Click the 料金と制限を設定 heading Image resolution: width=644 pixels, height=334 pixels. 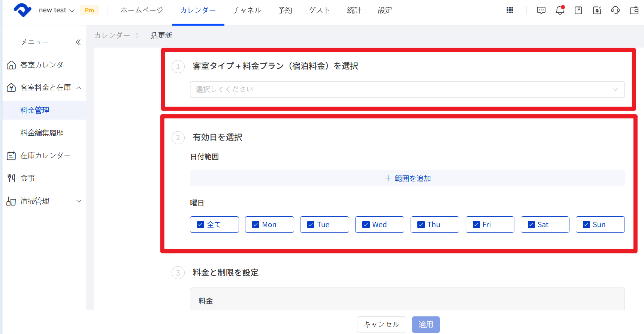[x=226, y=273]
